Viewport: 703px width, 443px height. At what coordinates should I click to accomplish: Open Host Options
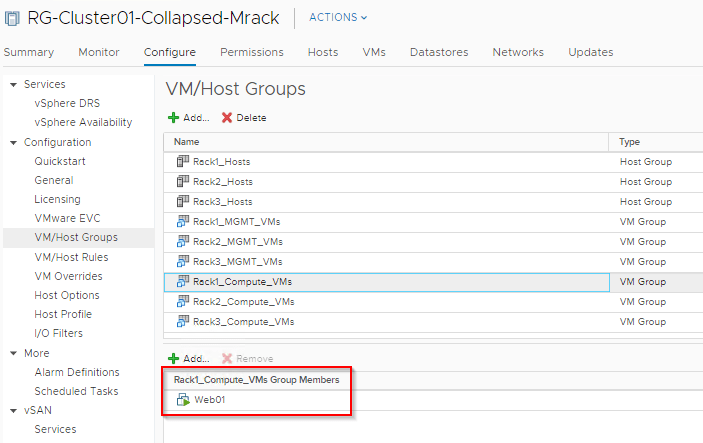click(x=67, y=295)
